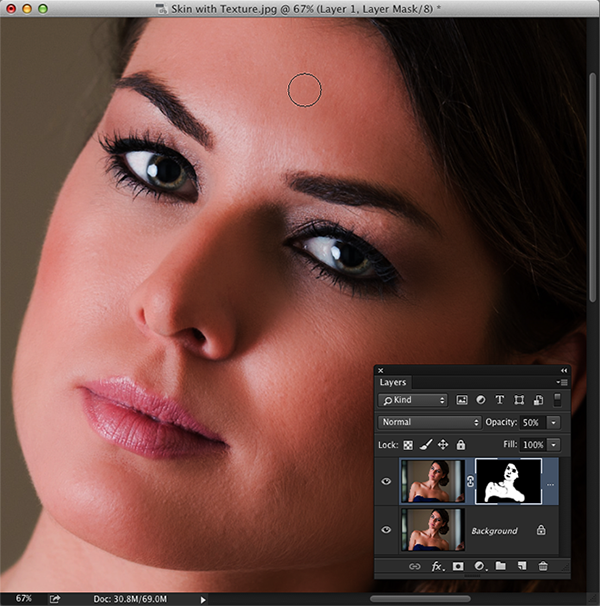The width and height of the screenshot is (600, 606).
Task: Toggle Background layer visibility eye
Action: click(386, 529)
